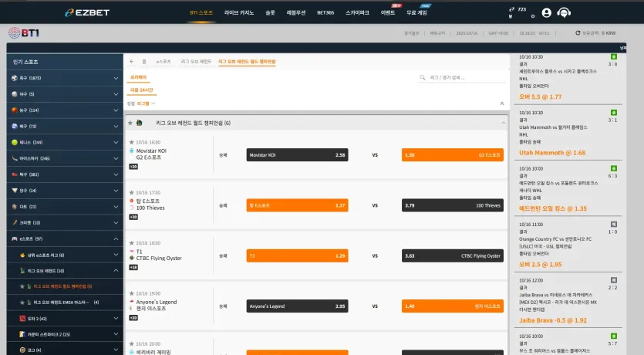Click the 도타 2 game icon
This screenshot has height=355, width=644.
[22, 319]
